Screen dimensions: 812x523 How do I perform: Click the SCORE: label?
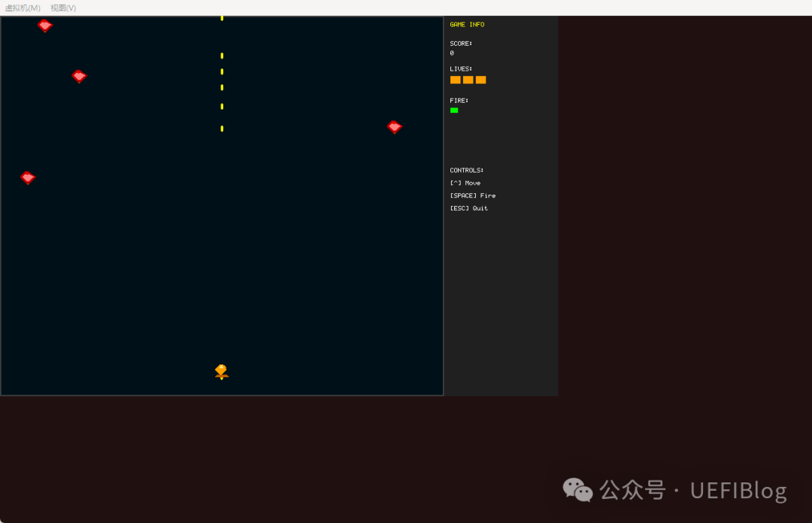click(461, 44)
